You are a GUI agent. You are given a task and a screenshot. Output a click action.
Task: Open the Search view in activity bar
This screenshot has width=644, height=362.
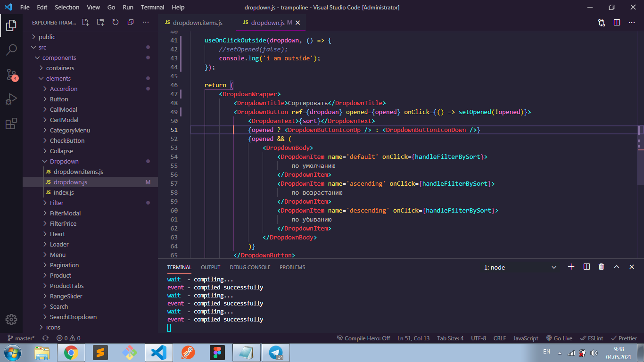[11, 49]
